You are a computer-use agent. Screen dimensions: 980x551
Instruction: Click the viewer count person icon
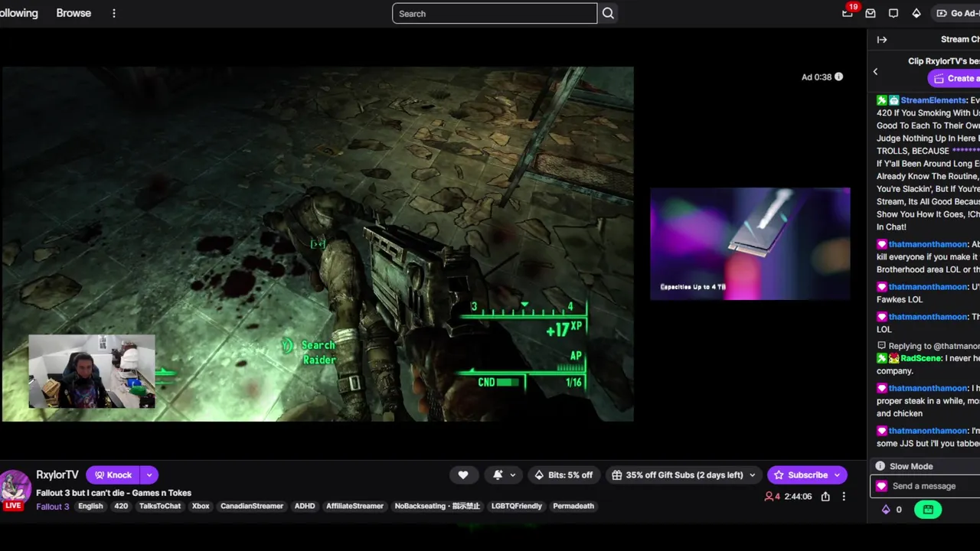coord(769,497)
